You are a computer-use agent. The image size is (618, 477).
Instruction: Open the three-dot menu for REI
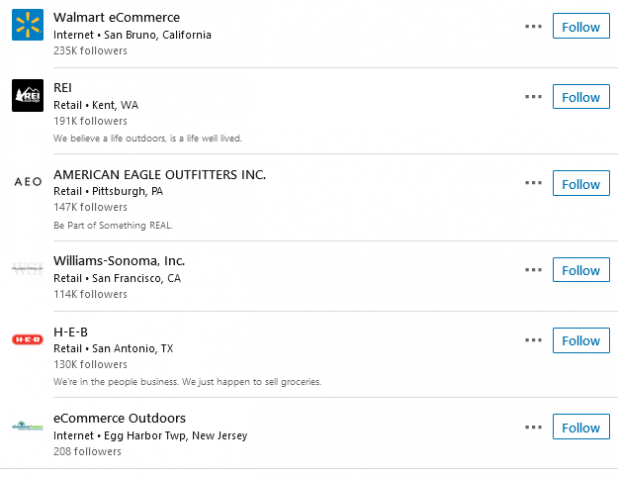(x=533, y=97)
